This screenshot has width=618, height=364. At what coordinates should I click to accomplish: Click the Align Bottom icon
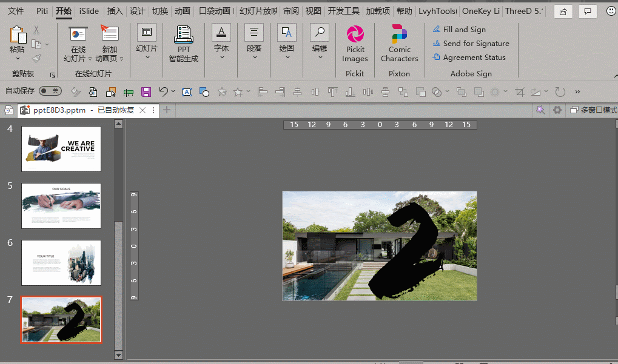pos(350,92)
